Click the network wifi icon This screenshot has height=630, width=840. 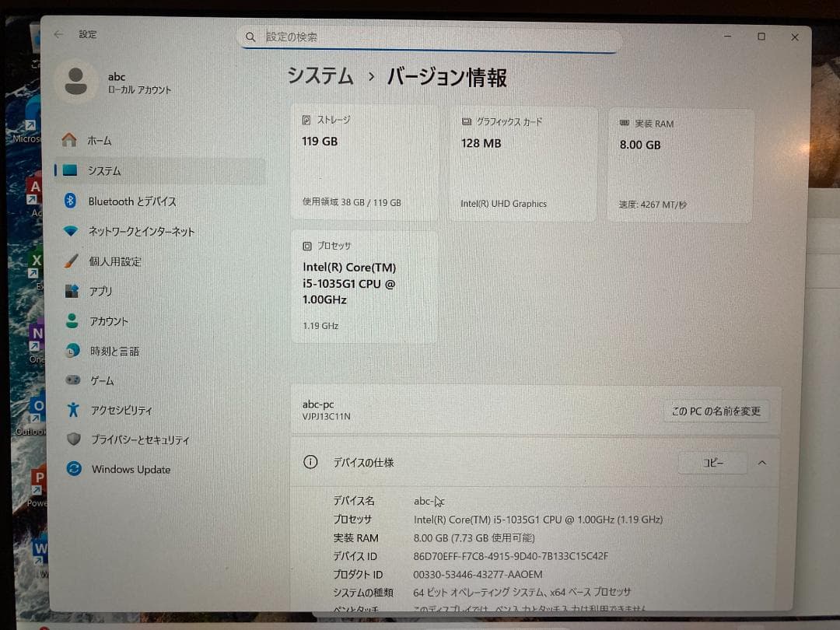tap(70, 231)
